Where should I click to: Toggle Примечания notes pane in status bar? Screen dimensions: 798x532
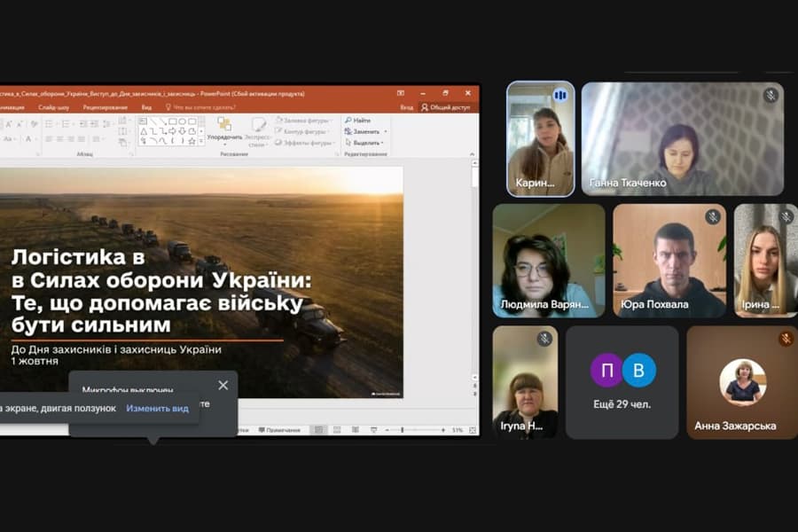point(279,430)
